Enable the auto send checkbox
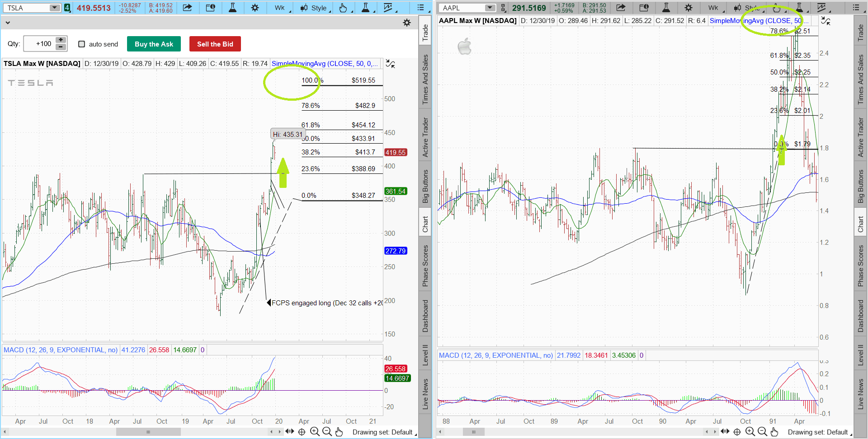This screenshot has width=868, height=439. pos(82,44)
